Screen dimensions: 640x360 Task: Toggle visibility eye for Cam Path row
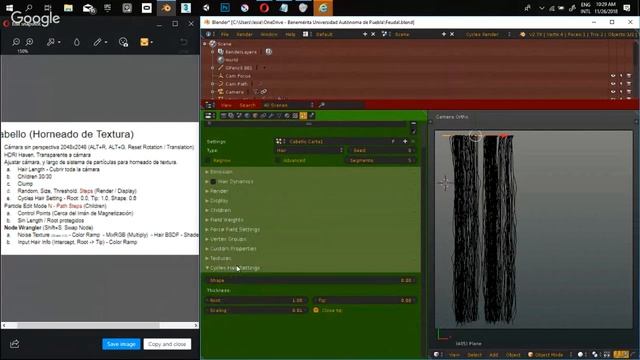pos(613,84)
